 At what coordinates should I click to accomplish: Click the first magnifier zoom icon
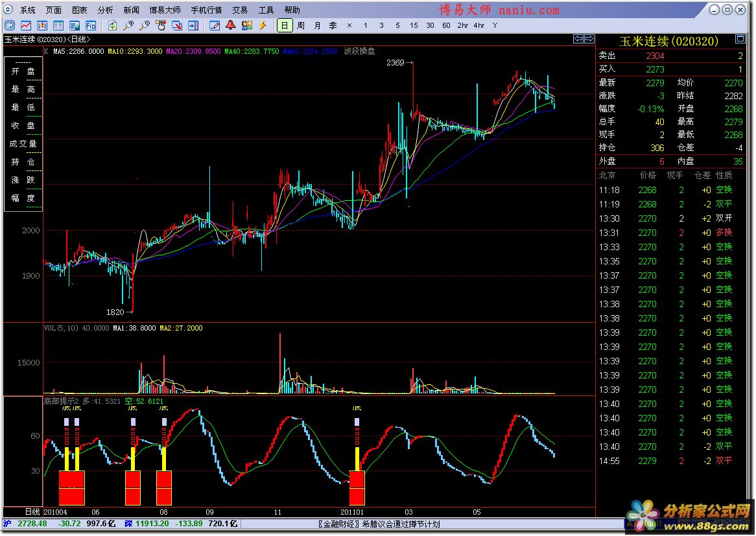(x=128, y=25)
